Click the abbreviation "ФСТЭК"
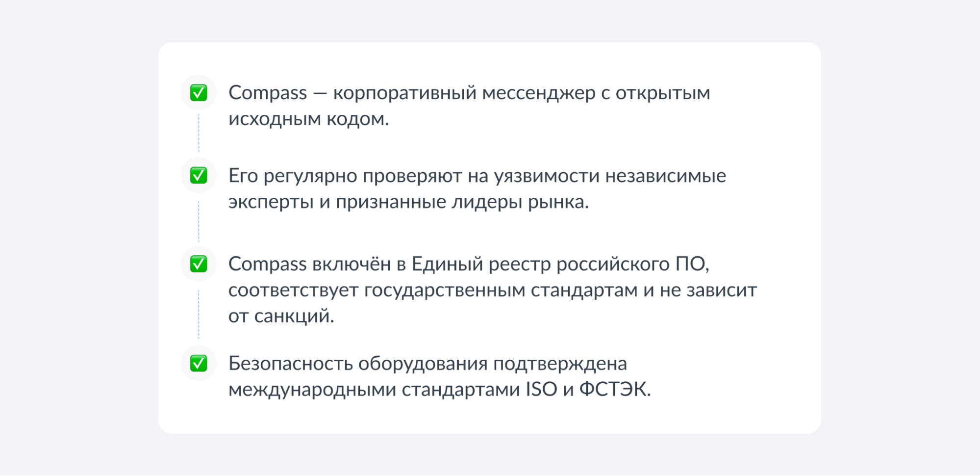Viewport: 980px width, 476px height. [x=614, y=390]
